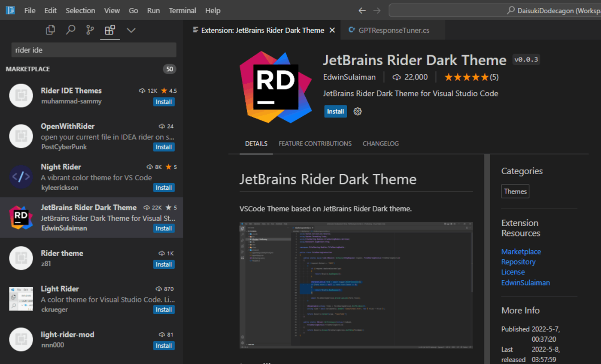
Task: Open the manage gear icon beside Install
Action: pos(358,111)
